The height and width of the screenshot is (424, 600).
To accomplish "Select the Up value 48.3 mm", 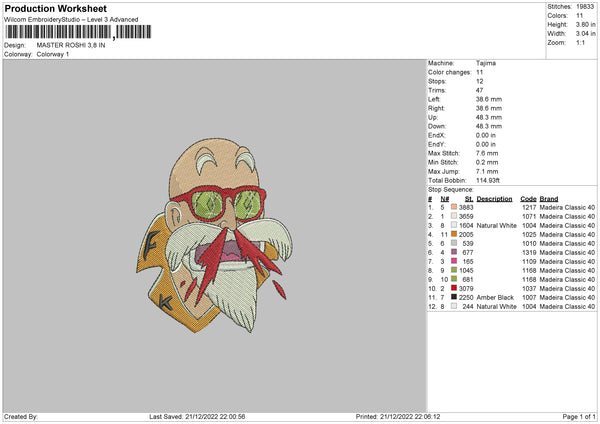I will pos(489,117).
